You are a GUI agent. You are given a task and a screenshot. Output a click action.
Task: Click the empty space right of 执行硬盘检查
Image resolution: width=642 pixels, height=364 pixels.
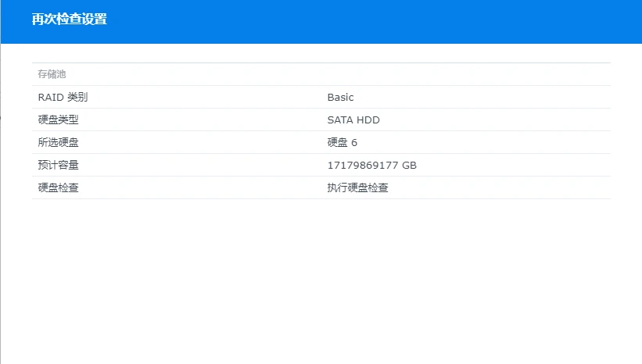pos(500,188)
